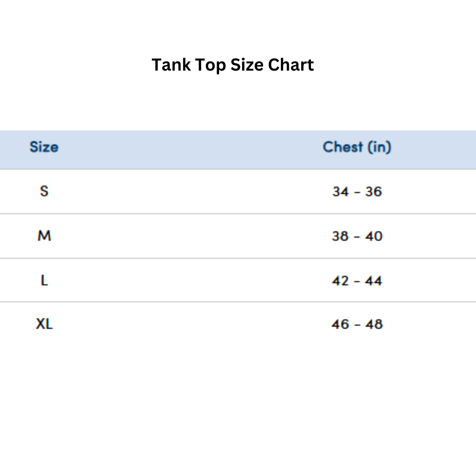Select the S size cell
This screenshot has height=476, width=476.
tap(44, 191)
